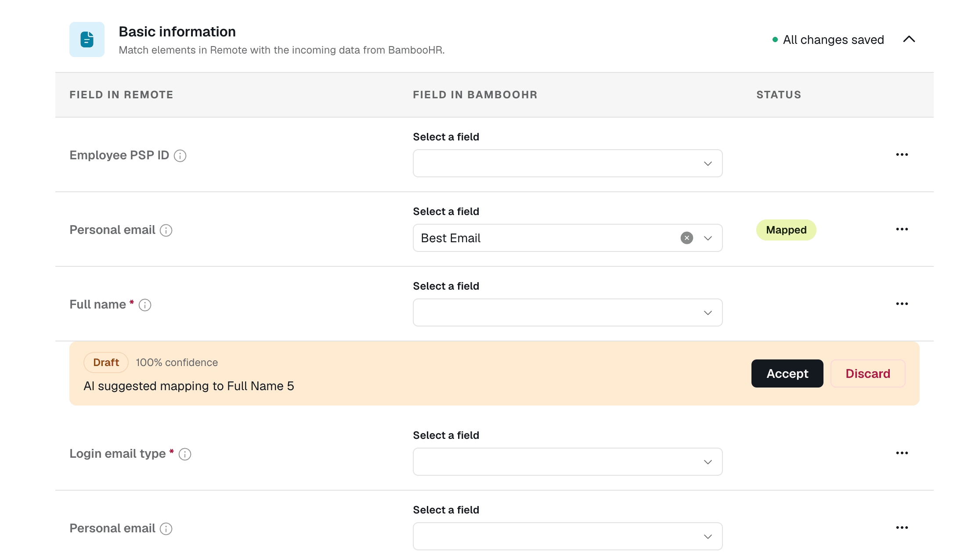Image resolution: width=975 pixels, height=560 pixels.
Task: Open Full name field dropdown
Action: tap(567, 312)
